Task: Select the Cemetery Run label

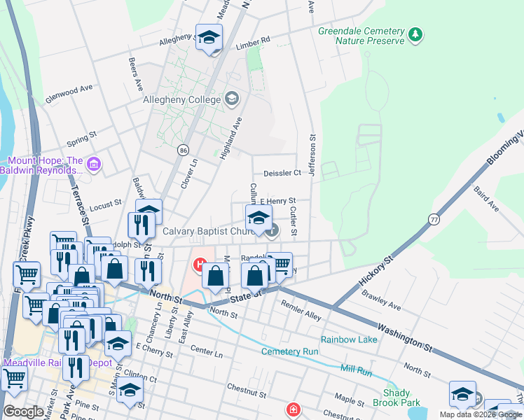Action: click(290, 351)
